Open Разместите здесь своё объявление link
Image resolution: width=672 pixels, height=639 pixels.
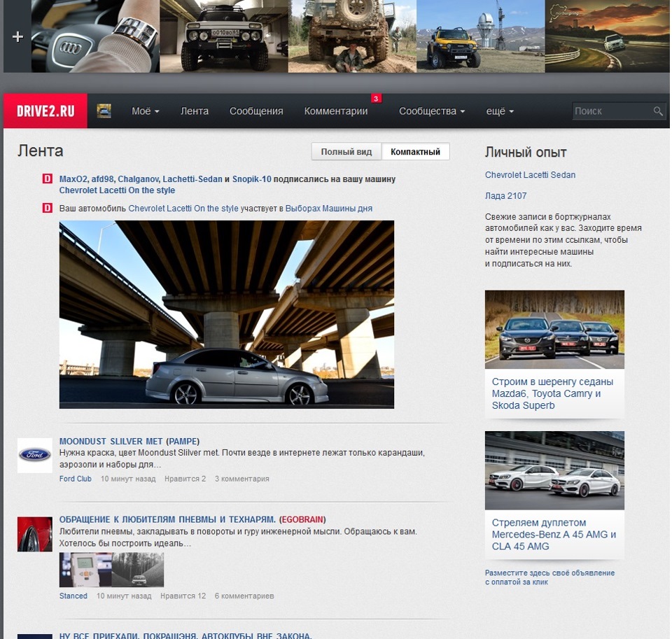(550, 577)
